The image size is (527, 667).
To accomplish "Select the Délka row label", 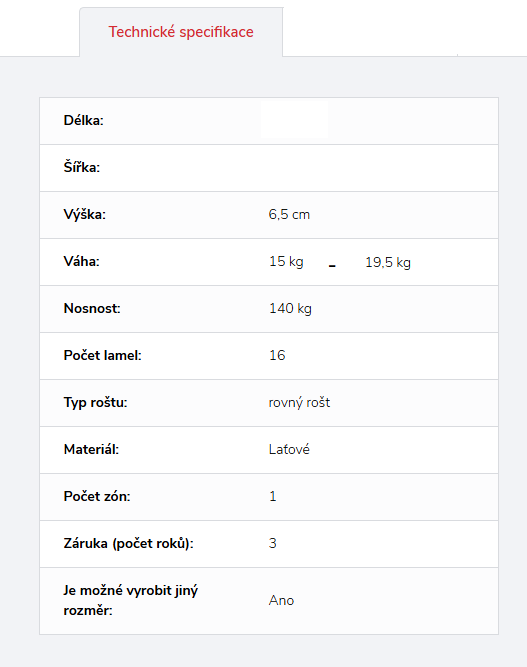I will pyautogui.click(x=83, y=120).
